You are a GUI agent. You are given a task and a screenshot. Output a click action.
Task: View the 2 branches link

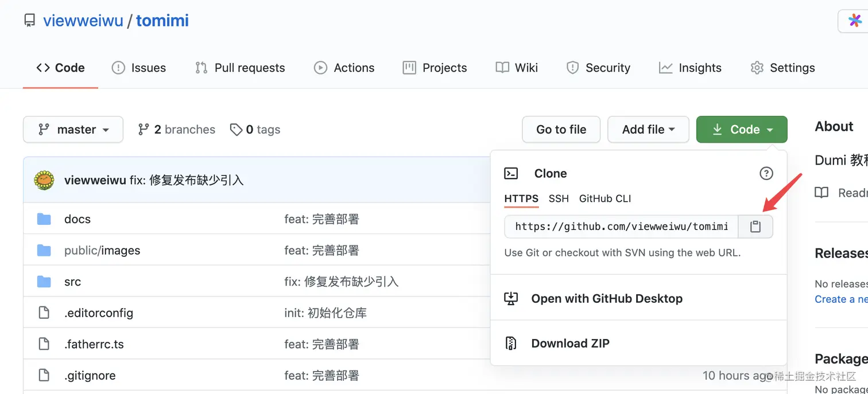[x=177, y=130]
